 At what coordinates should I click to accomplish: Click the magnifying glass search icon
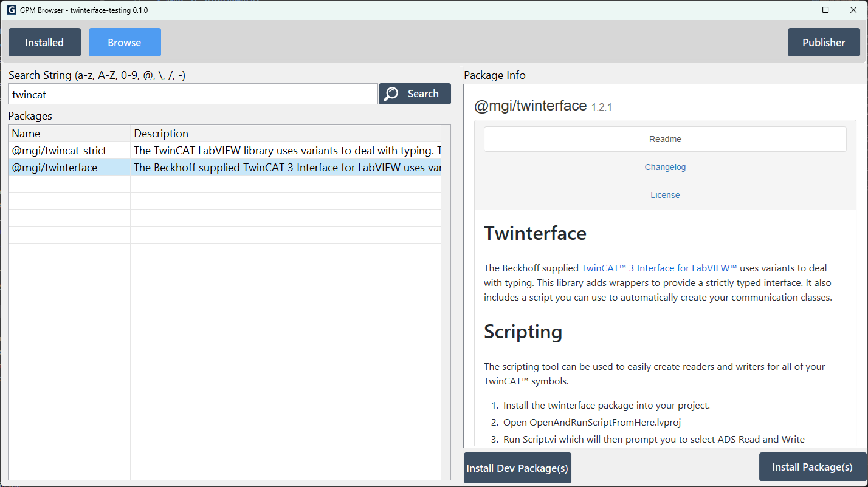(391, 94)
